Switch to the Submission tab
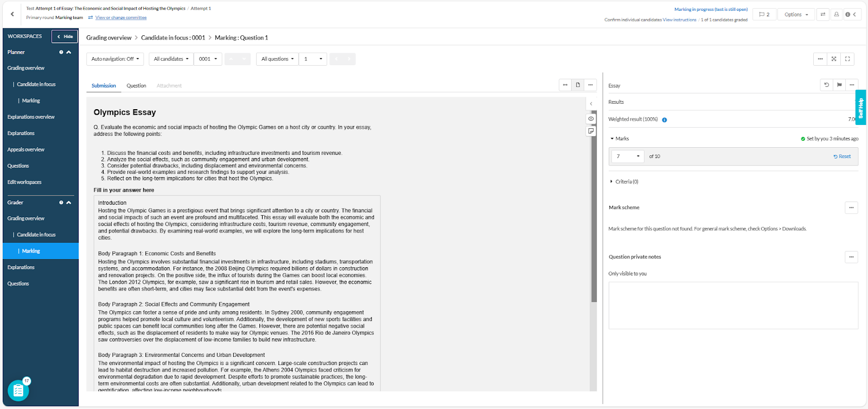 click(104, 86)
